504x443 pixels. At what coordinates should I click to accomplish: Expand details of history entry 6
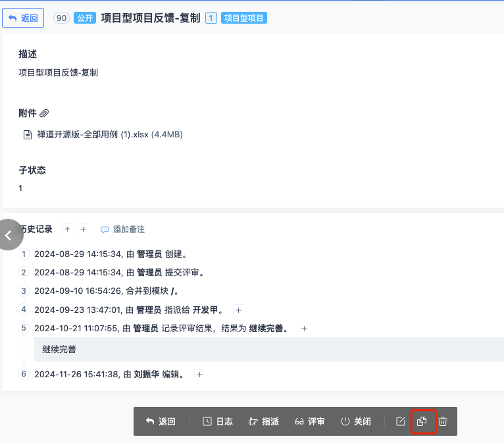pyautogui.click(x=199, y=375)
